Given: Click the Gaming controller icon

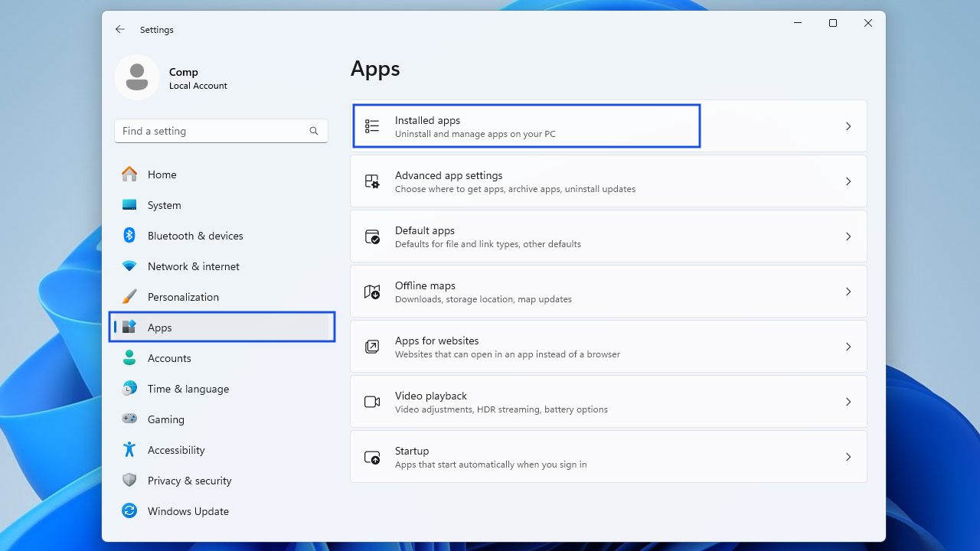Looking at the screenshot, I should tap(129, 419).
